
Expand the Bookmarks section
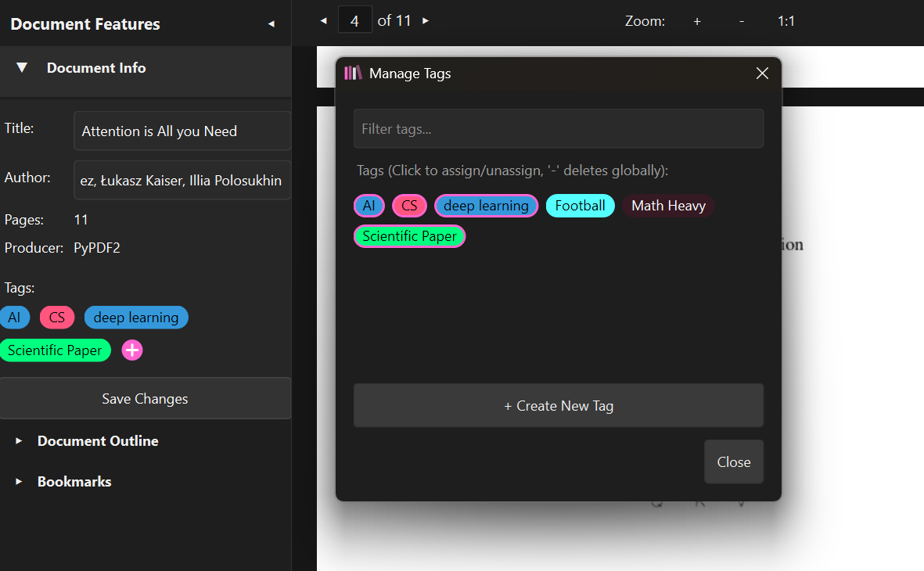[19, 482]
